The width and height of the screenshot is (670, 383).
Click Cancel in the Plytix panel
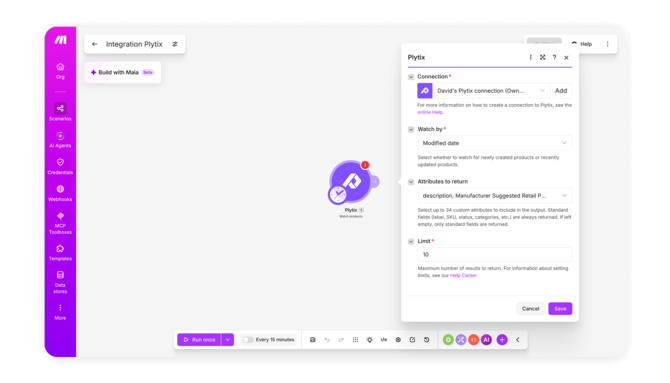(531, 309)
